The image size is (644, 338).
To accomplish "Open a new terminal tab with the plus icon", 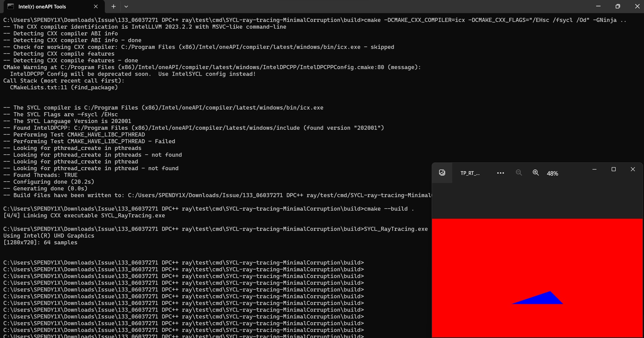I will (113, 6).
